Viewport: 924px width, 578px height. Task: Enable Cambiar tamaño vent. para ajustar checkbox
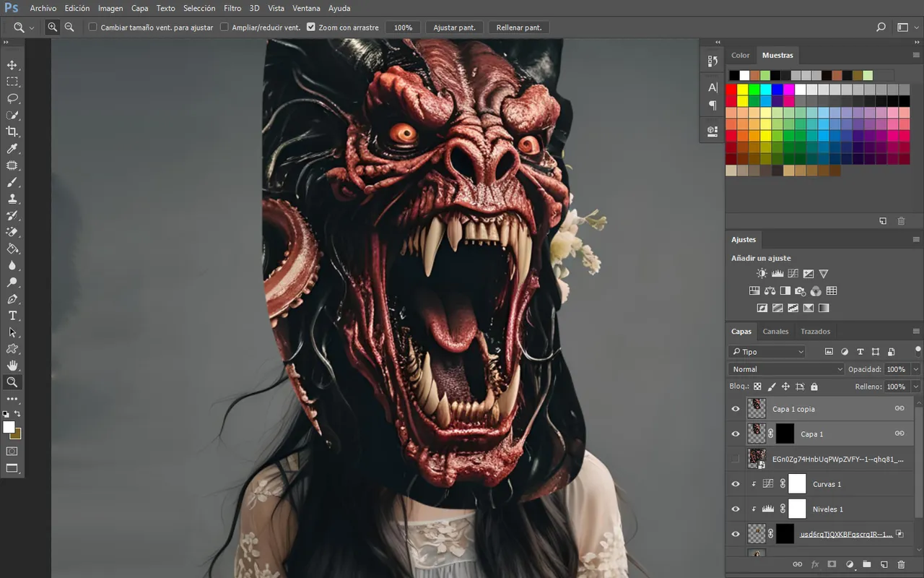92,27
